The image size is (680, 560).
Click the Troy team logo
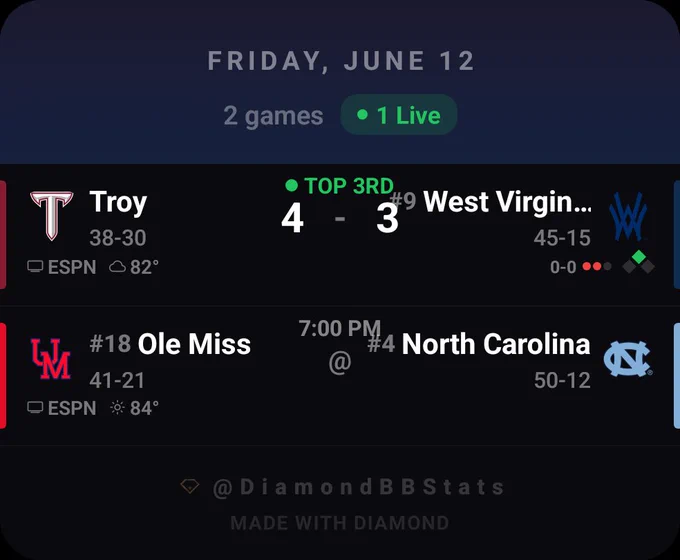click(x=52, y=216)
